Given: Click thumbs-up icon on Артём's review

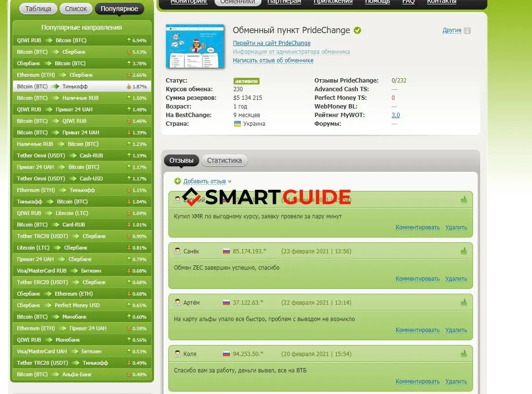Looking at the screenshot, I should (x=464, y=302).
